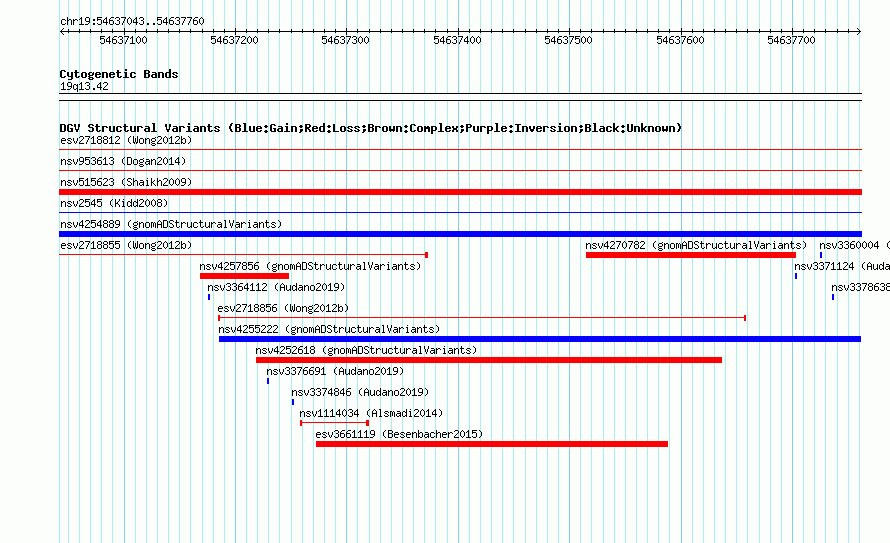Screen dimensions: 890x543
Task: Click the blue tick under nsv3378638
Action: 833,297
